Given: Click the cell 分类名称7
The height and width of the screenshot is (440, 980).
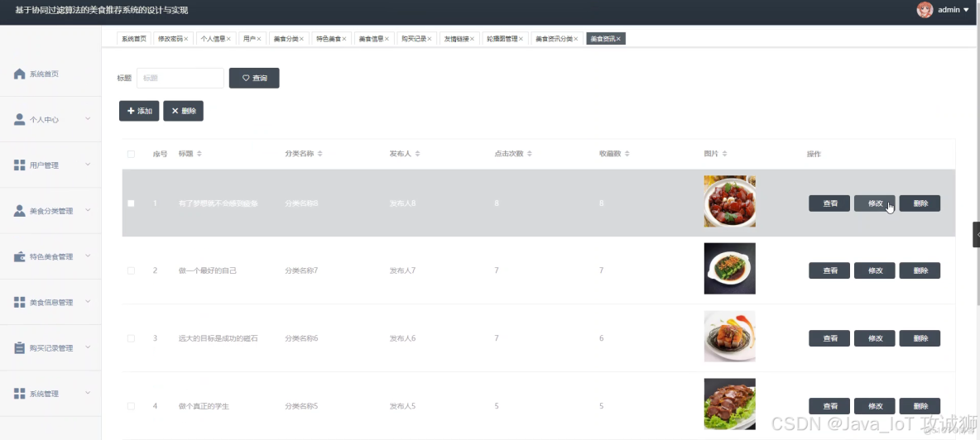Looking at the screenshot, I should [x=301, y=270].
